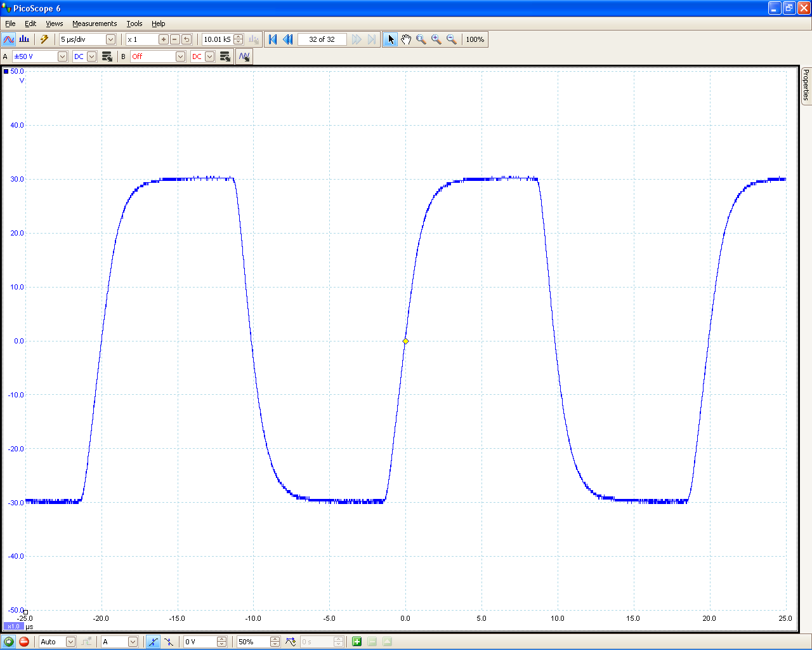This screenshot has width=812, height=650.
Task: Decrease horizontal zoom with minus button
Action: [x=175, y=39]
